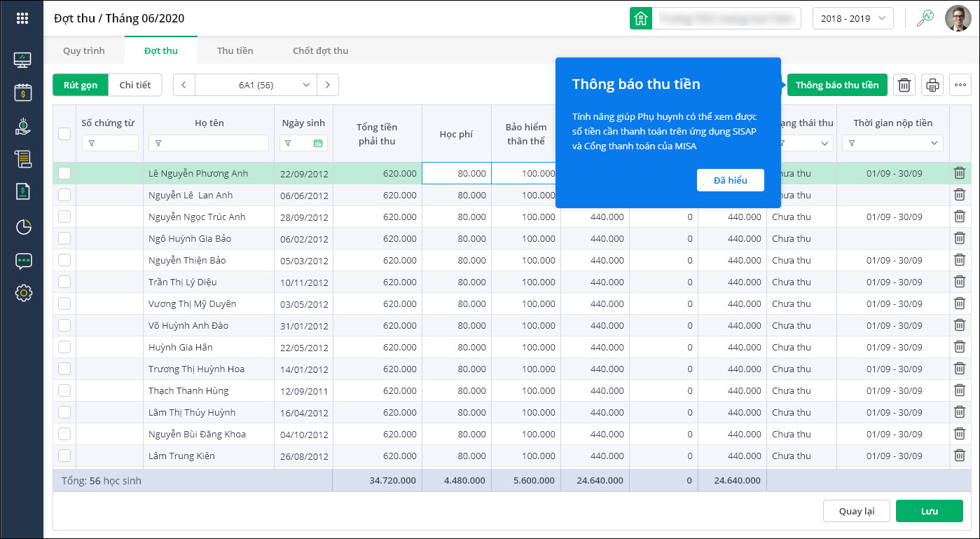This screenshot has width=980, height=539.
Task: Open the three-dots more options button
Action: click(960, 86)
